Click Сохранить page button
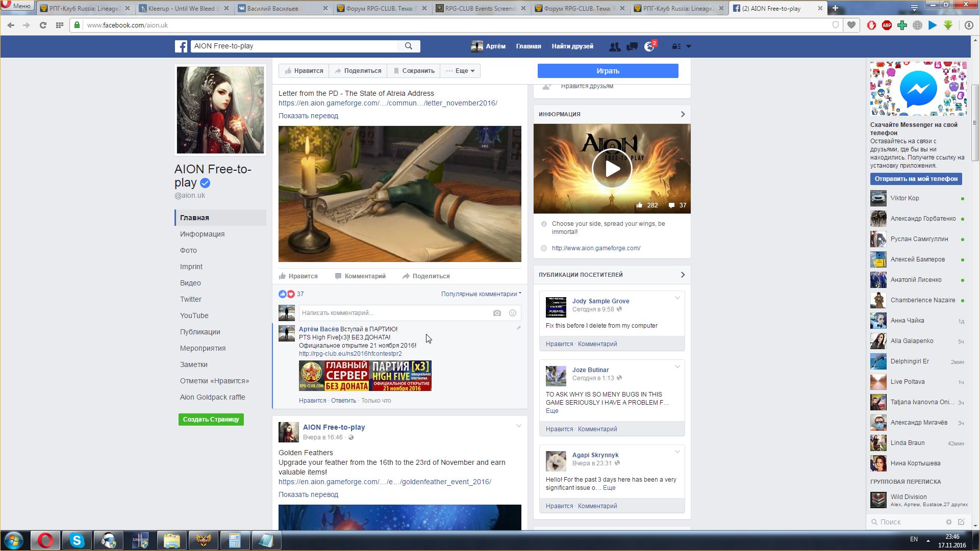This screenshot has height=551, width=980. point(414,71)
